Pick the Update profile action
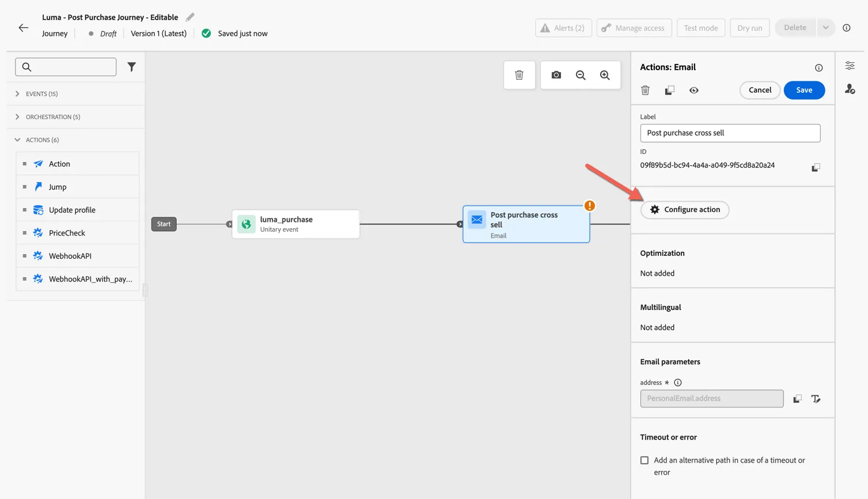This screenshot has width=868, height=499. pos(78,210)
